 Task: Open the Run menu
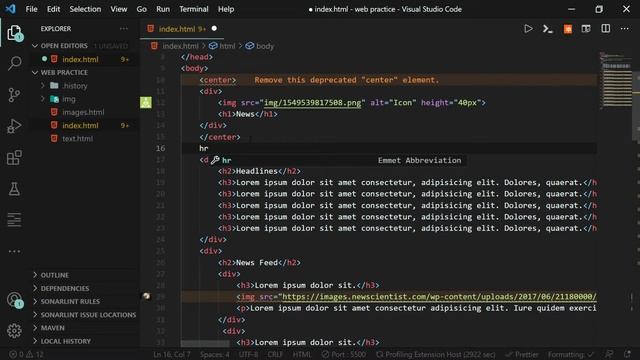163,9
